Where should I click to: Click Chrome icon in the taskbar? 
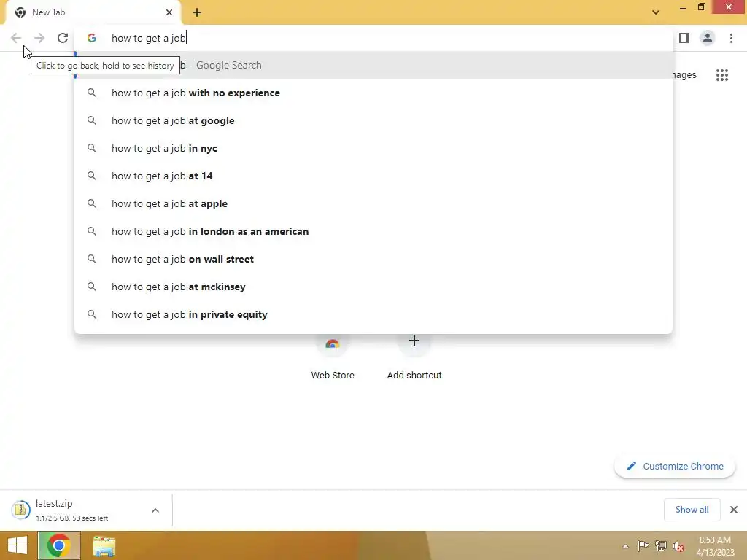tap(58, 545)
